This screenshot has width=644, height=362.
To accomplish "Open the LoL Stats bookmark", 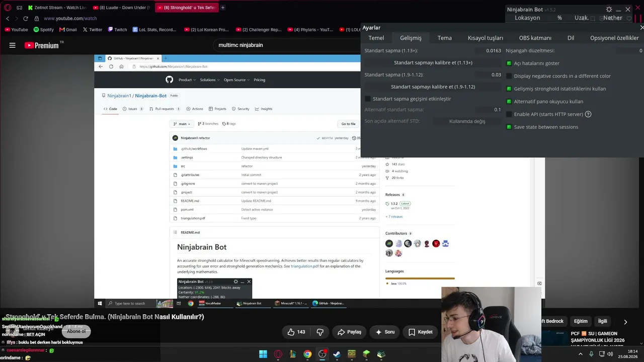I will [154, 30].
